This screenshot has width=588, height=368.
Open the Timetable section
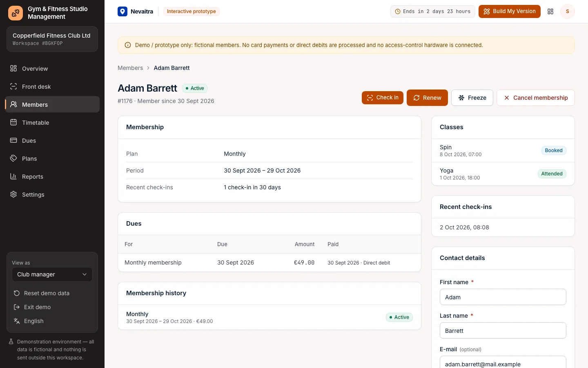click(52, 123)
